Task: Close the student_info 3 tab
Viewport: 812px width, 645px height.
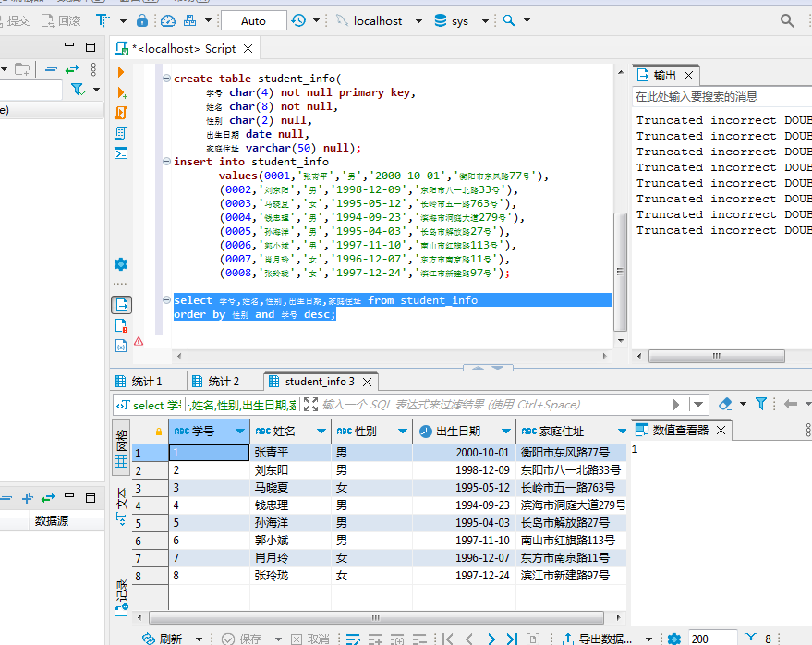Action: click(367, 383)
